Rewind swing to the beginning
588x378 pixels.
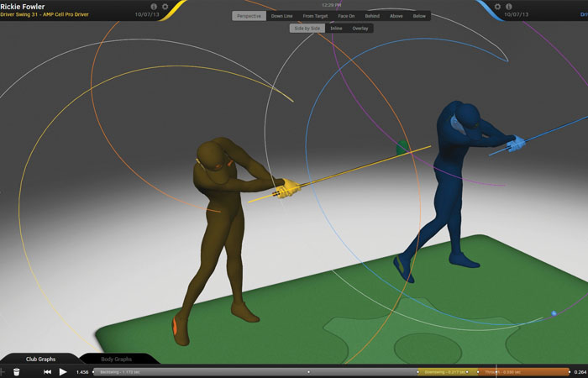point(48,371)
